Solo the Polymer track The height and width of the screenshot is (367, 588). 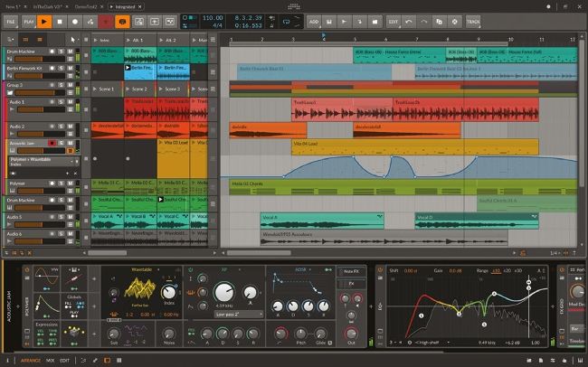click(62, 183)
